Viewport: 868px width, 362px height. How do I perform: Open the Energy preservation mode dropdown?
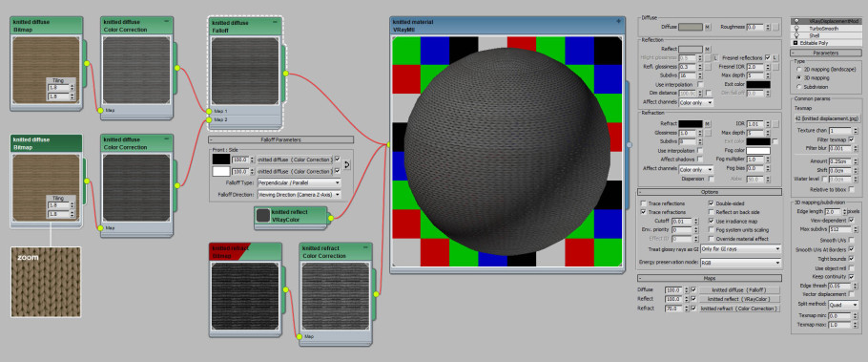pos(741,263)
